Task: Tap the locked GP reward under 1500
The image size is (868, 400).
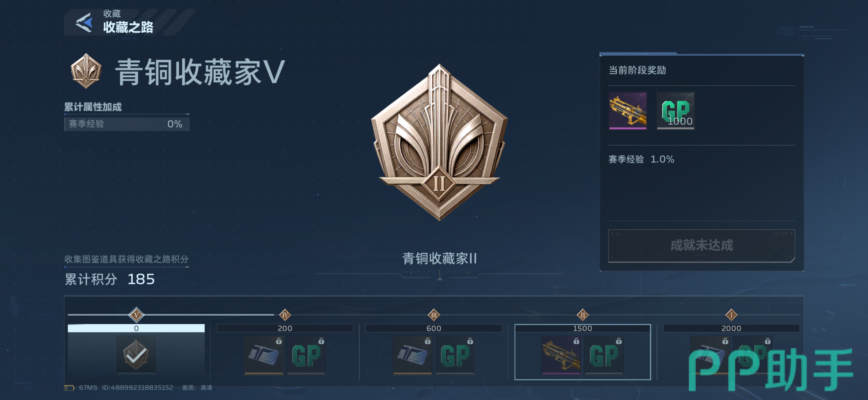Action: pos(604,355)
